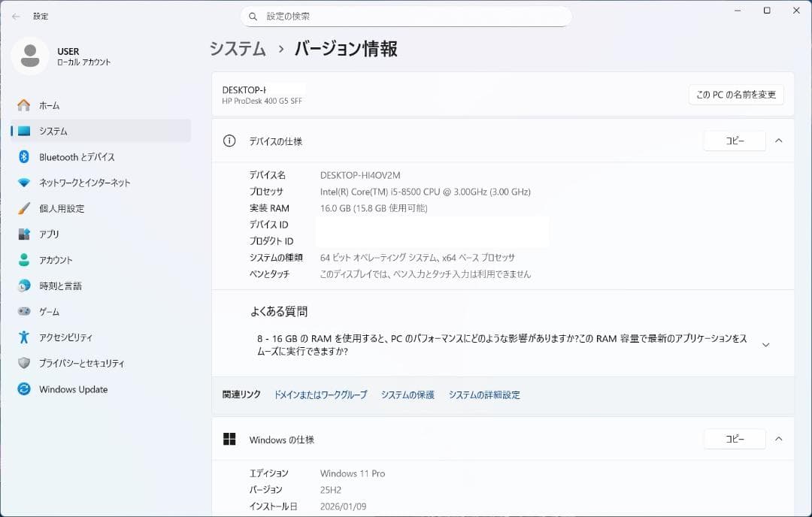The height and width of the screenshot is (517, 812).
Task: Open the USER local account profile
Action: click(x=56, y=56)
